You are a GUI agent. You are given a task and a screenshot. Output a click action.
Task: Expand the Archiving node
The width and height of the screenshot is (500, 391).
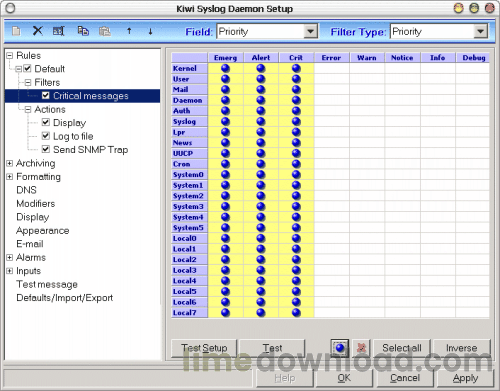pos(10,163)
